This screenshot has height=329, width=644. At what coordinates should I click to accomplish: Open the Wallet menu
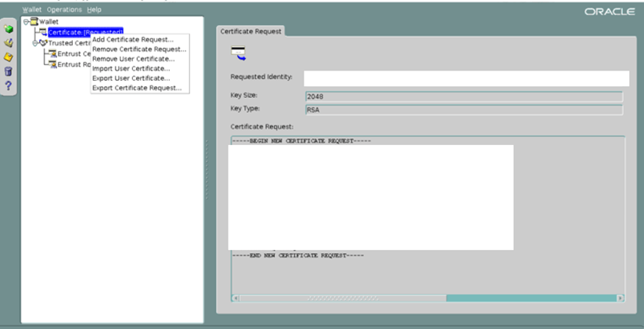(31, 9)
